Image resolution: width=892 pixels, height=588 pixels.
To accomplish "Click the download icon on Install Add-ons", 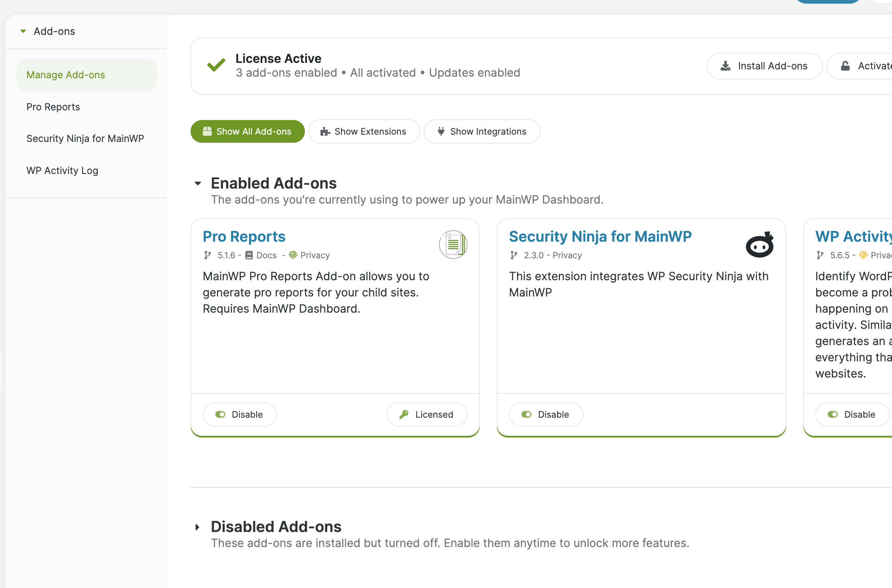I will [x=725, y=66].
